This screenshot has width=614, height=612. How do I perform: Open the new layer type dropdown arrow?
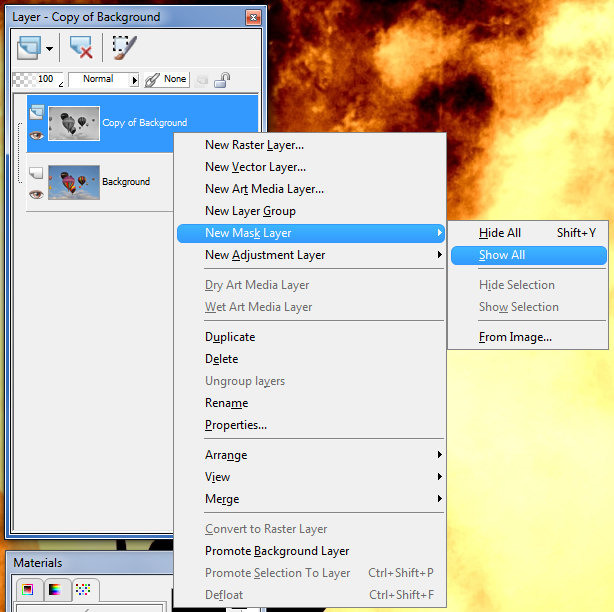pos(49,47)
